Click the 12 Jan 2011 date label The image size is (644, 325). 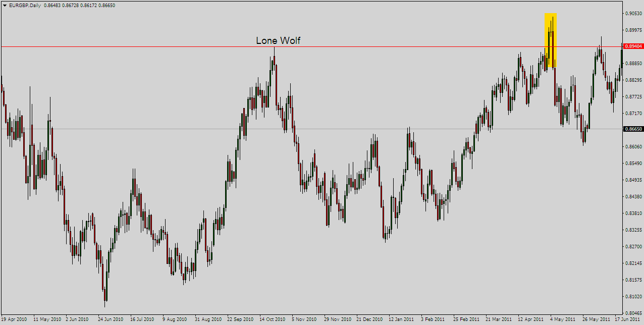tap(402, 319)
